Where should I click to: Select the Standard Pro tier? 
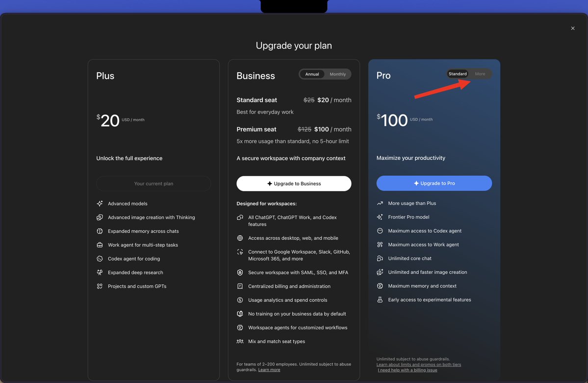tap(458, 74)
